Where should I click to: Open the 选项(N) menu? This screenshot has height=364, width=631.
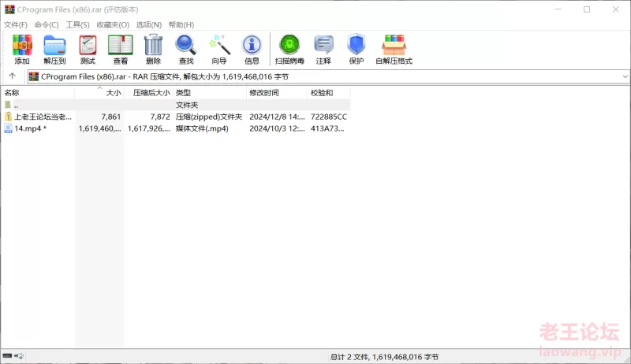(x=148, y=25)
